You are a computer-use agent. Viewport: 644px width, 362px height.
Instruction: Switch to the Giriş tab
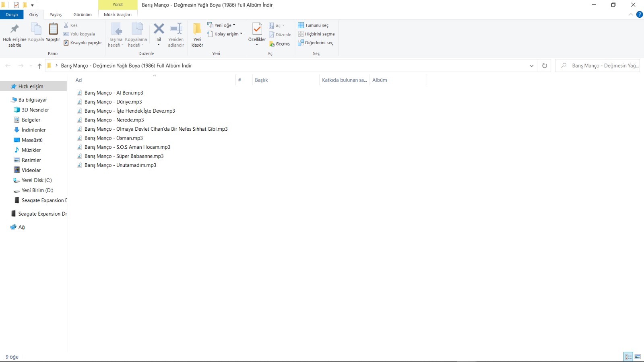tap(33, 14)
